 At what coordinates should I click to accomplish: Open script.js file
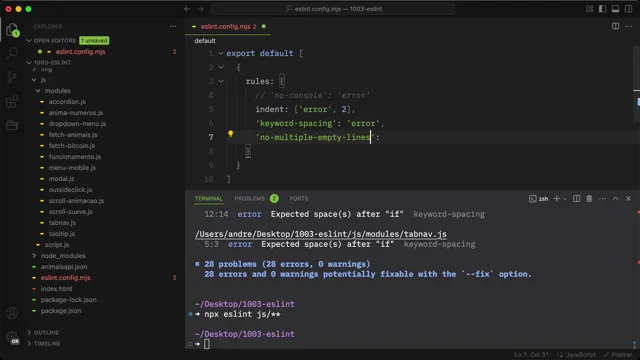point(57,244)
